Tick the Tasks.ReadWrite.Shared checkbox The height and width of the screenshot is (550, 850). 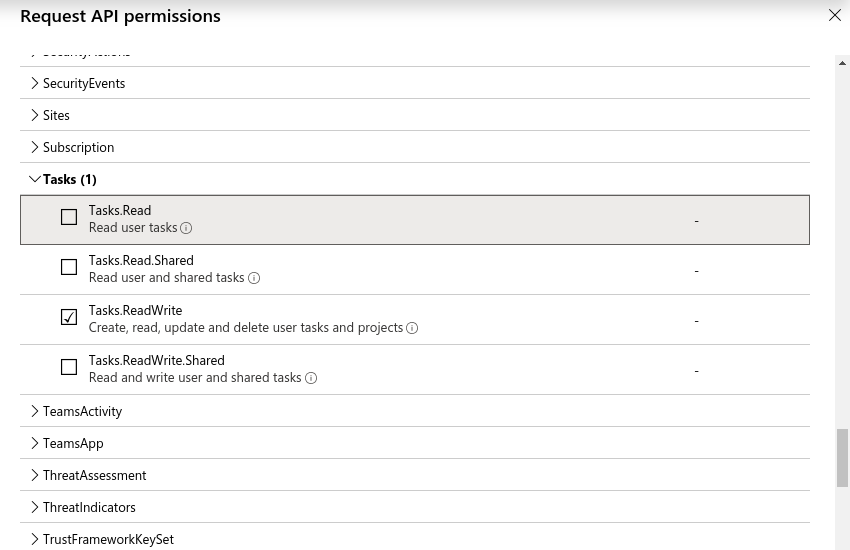[x=69, y=367]
